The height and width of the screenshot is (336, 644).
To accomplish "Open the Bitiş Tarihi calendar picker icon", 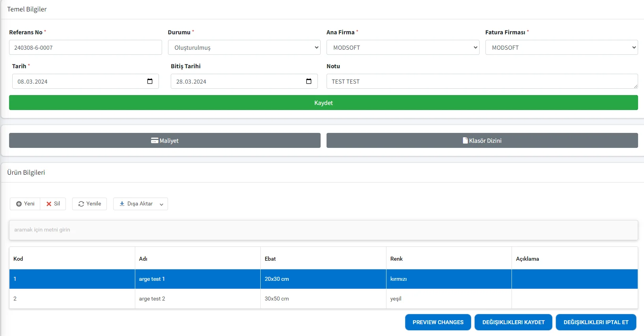I will click(x=309, y=81).
